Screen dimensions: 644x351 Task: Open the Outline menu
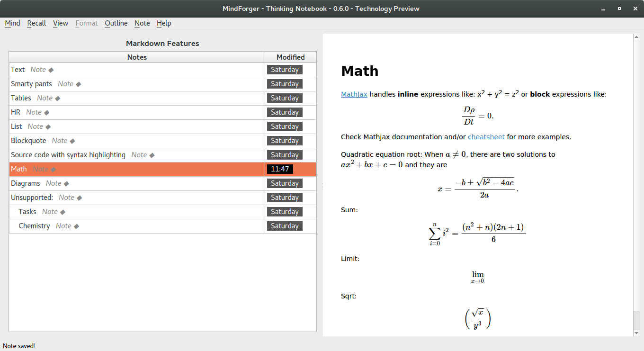pyautogui.click(x=116, y=23)
